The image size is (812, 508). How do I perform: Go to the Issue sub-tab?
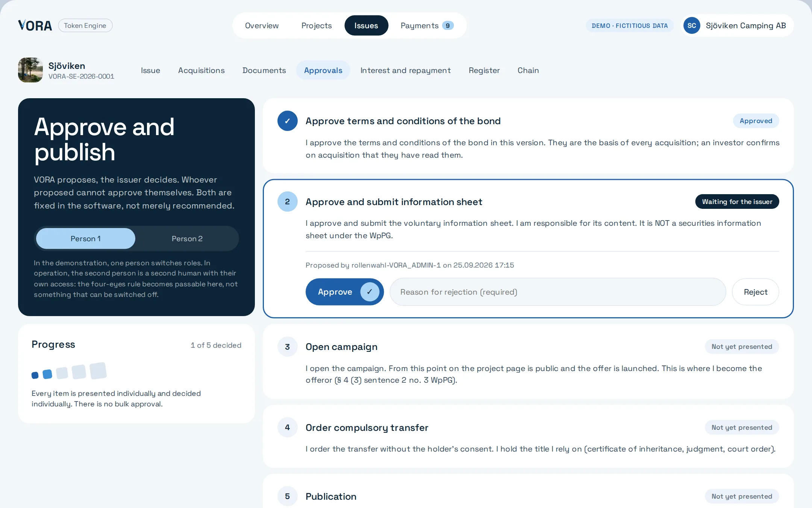click(x=150, y=70)
